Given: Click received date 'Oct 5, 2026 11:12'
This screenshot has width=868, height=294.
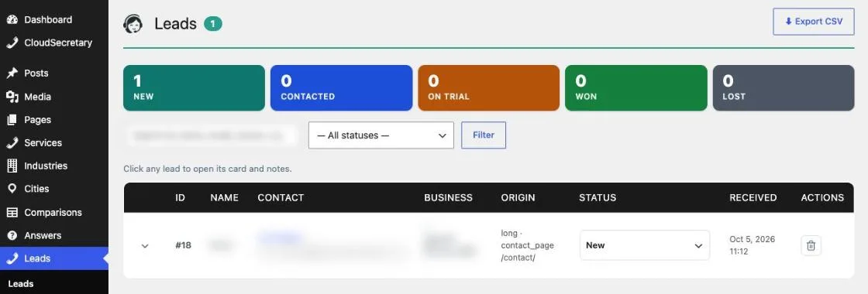Looking at the screenshot, I should pos(753,245).
